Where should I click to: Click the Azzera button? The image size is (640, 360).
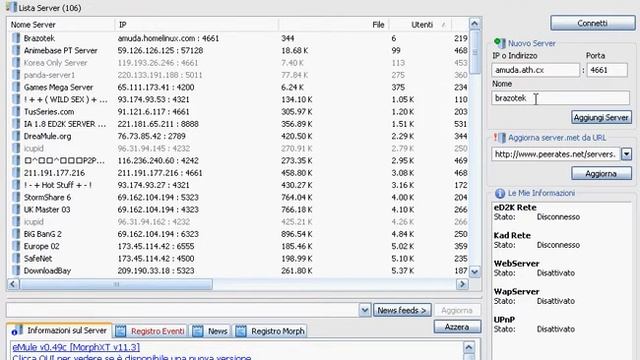click(x=457, y=327)
